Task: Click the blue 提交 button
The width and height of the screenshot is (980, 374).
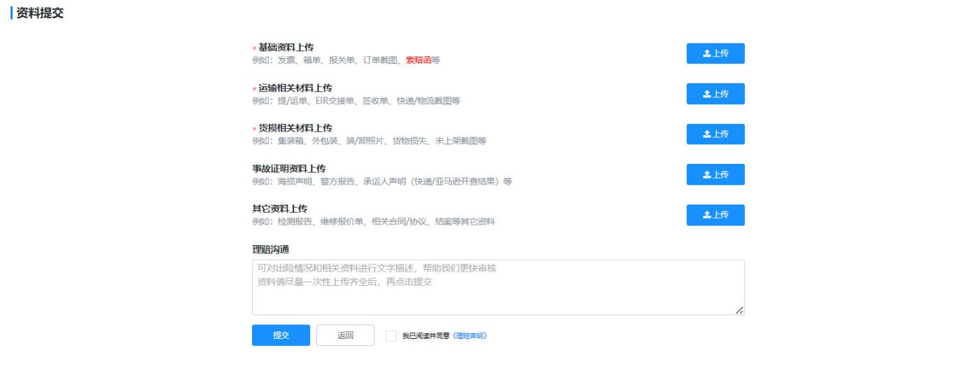Action: [281, 335]
